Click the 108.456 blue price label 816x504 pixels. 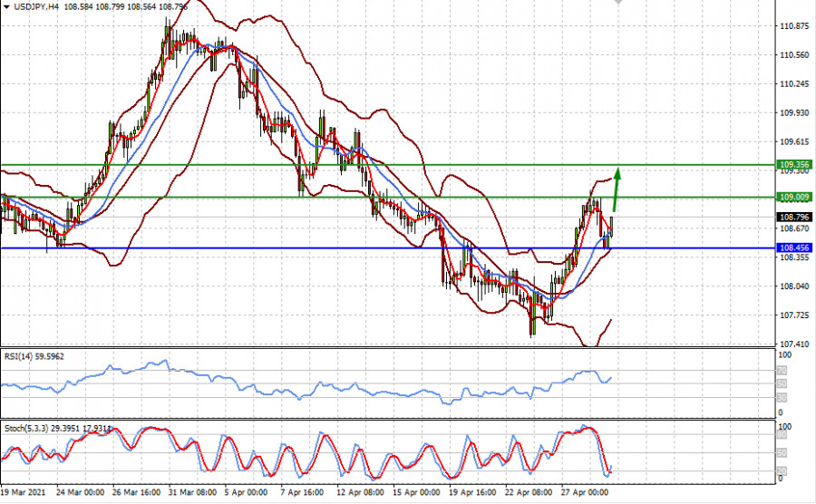point(794,247)
